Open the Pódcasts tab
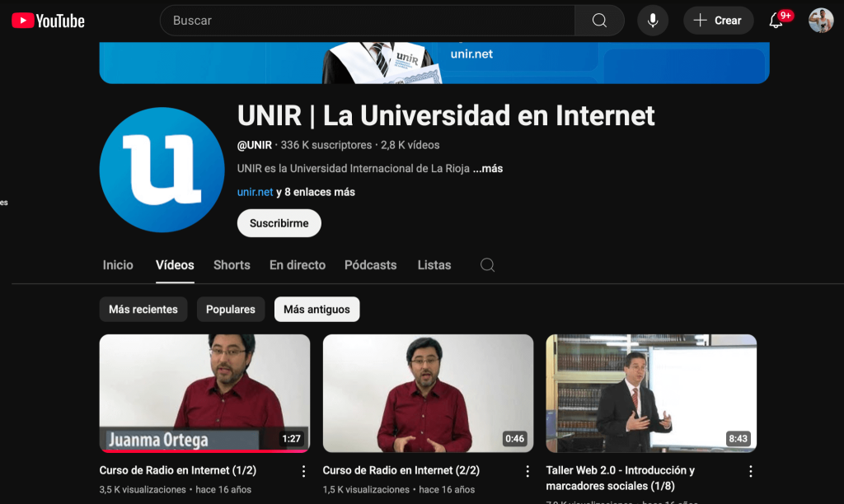 (x=370, y=265)
